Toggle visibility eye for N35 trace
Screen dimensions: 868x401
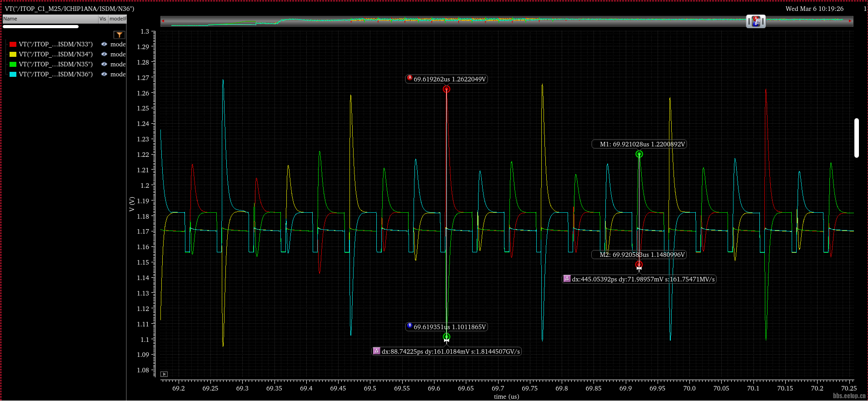point(104,64)
